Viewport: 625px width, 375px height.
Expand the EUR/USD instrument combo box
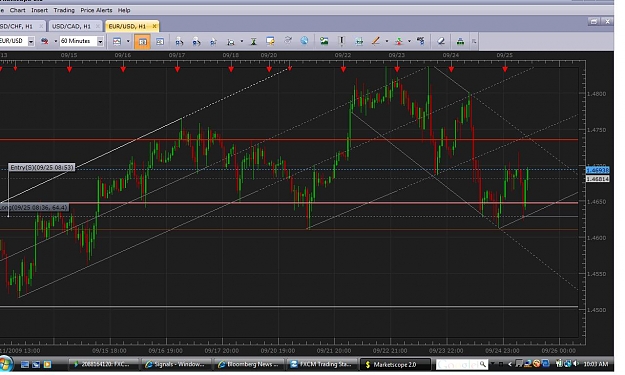tap(31, 41)
